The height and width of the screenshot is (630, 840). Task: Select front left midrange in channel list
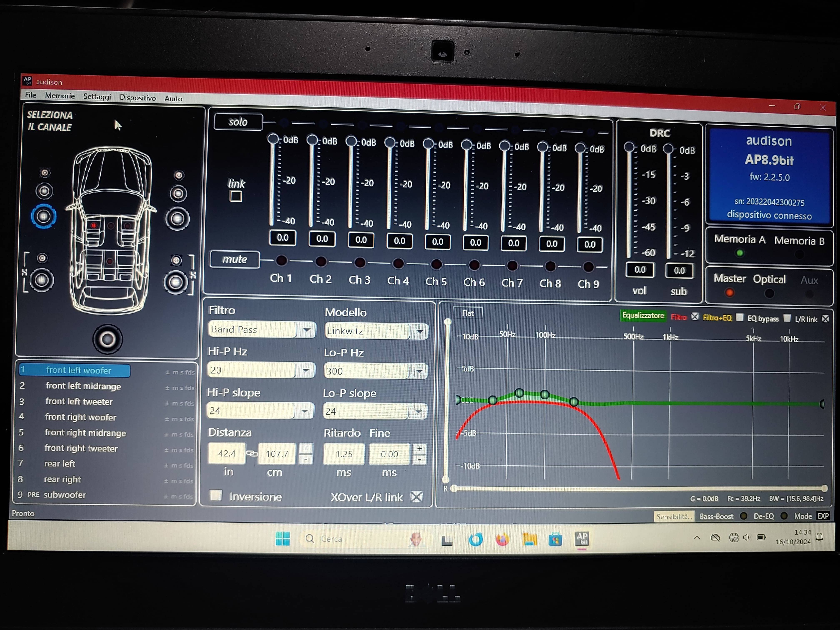(x=106, y=386)
